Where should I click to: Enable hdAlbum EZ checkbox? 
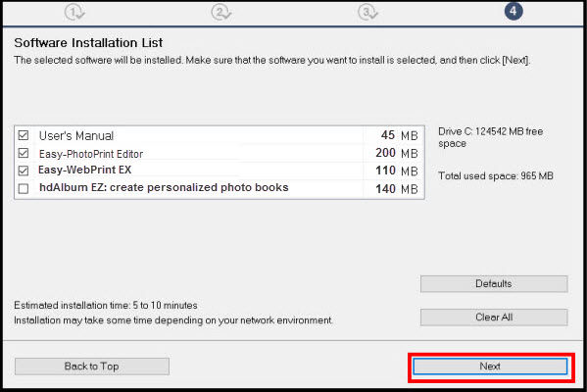[24, 188]
